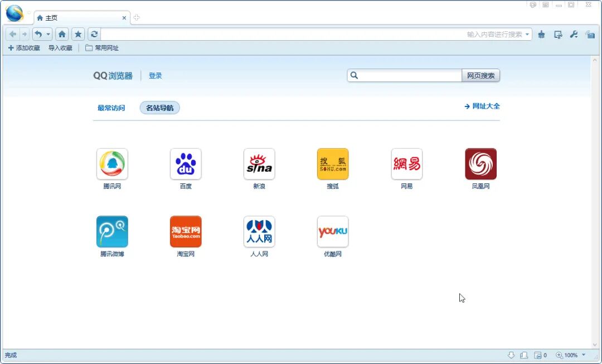
Task: Click the QQ浏览器 logo text
Action: [x=113, y=76]
